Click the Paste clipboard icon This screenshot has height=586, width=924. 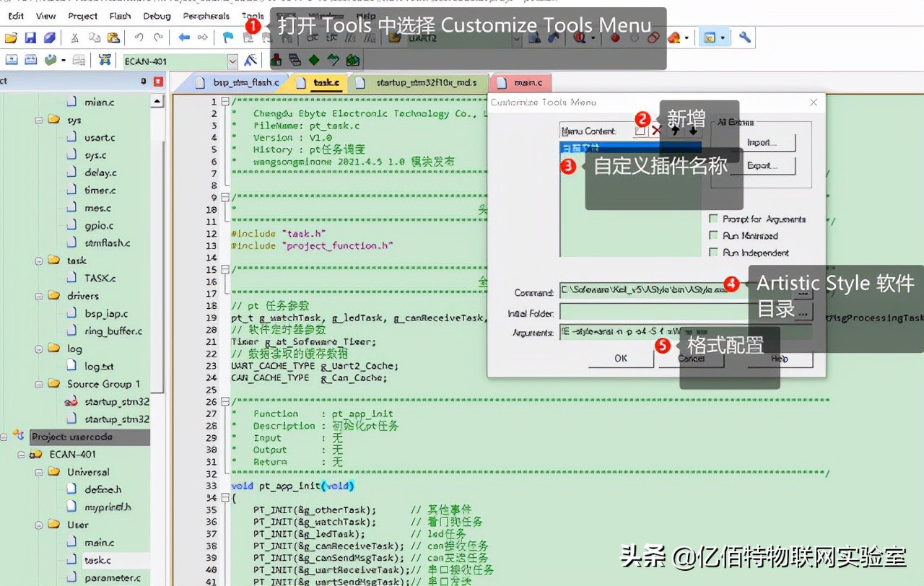[x=113, y=38]
